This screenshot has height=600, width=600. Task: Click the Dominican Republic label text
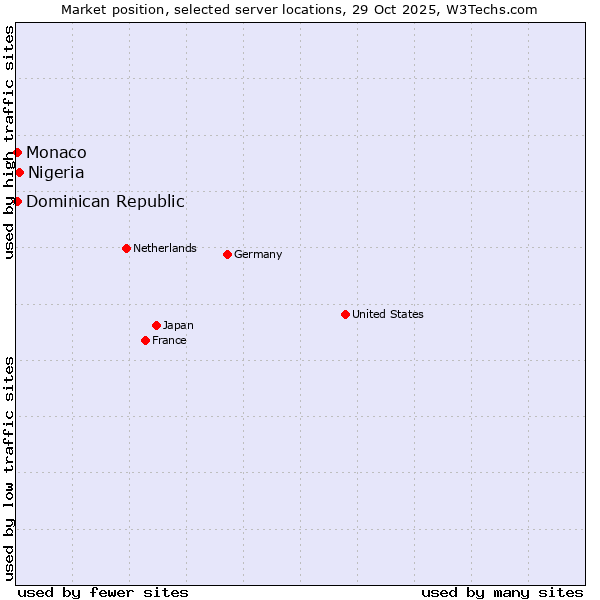tap(105, 201)
